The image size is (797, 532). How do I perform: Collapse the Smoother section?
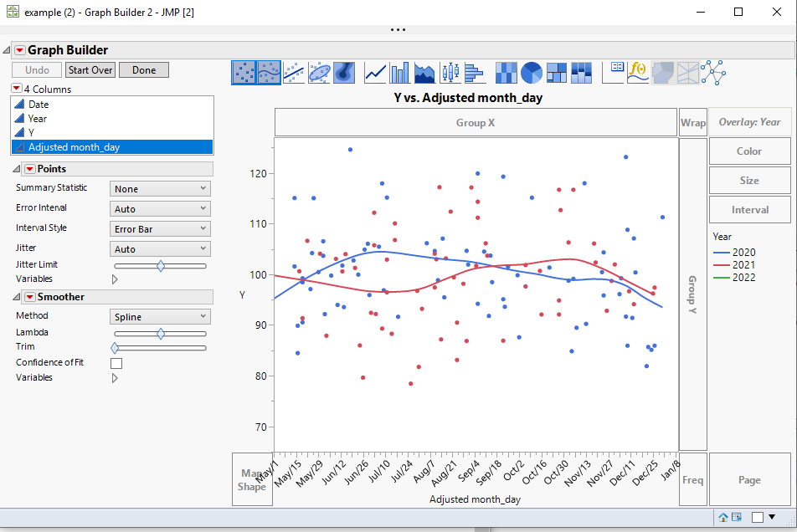[16, 296]
